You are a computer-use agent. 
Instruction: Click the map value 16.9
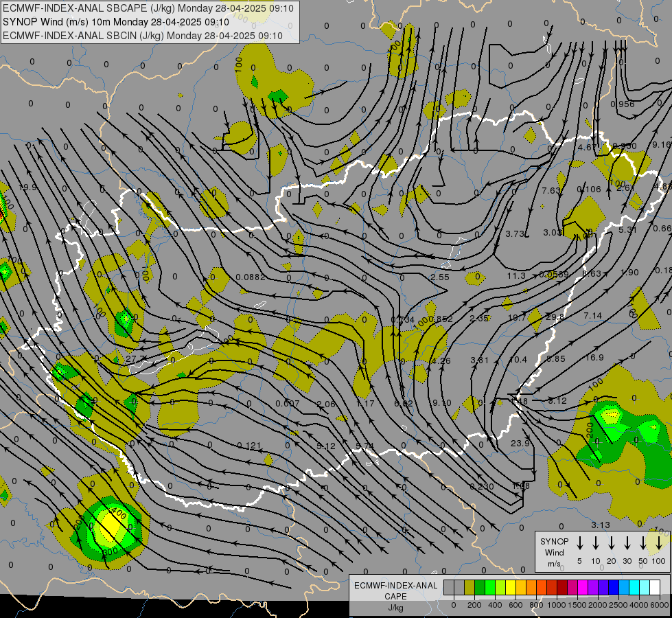[594, 357]
